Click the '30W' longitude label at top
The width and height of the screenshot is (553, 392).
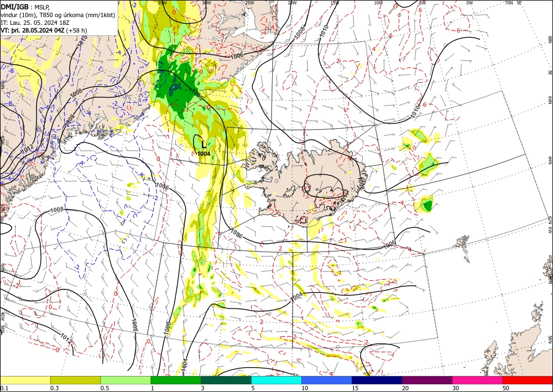206,3
